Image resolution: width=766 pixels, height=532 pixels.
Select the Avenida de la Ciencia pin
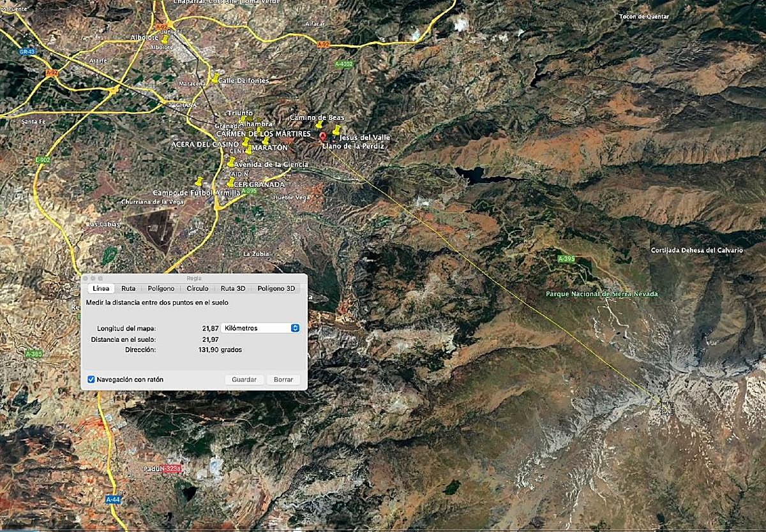(231, 163)
